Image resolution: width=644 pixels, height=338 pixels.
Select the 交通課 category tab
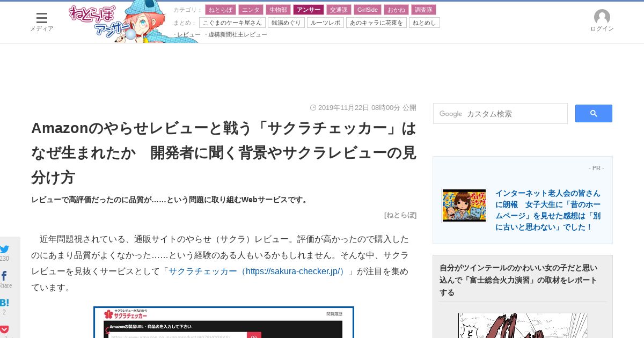click(339, 10)
